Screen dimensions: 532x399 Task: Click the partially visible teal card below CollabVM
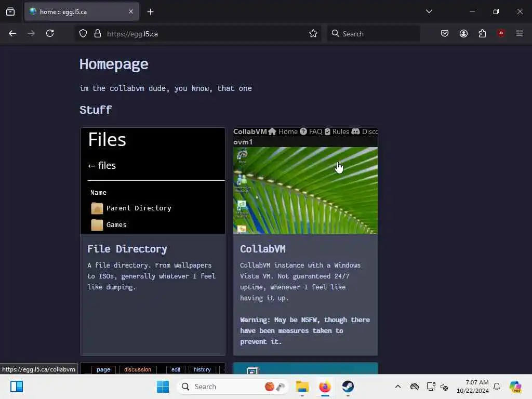[x=305, y=368]
